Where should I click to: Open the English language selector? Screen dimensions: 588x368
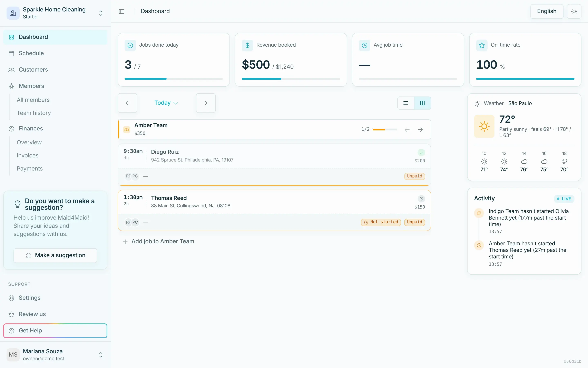click(x=547, y=11)
